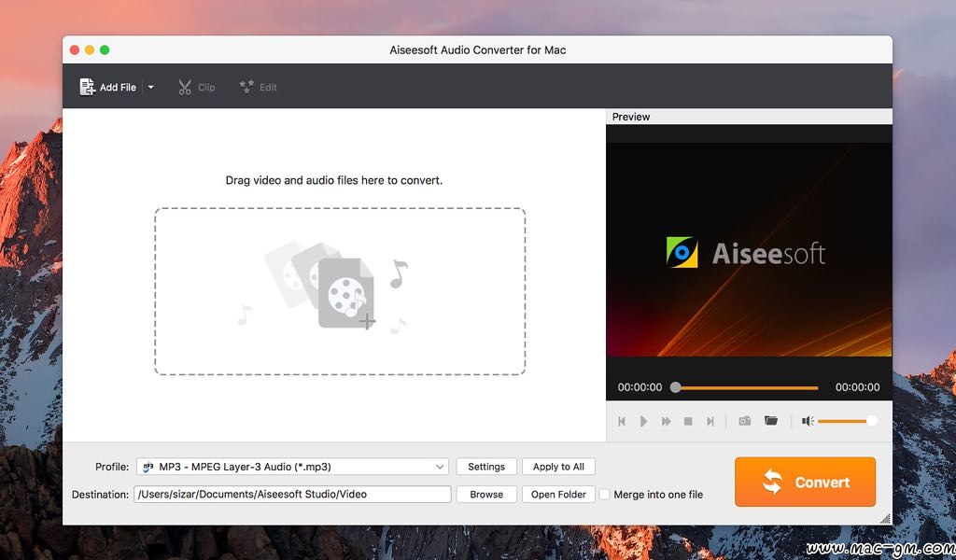956x560 pixels.
Task: Mute audio with speaker icon
Action: (808, 421)
